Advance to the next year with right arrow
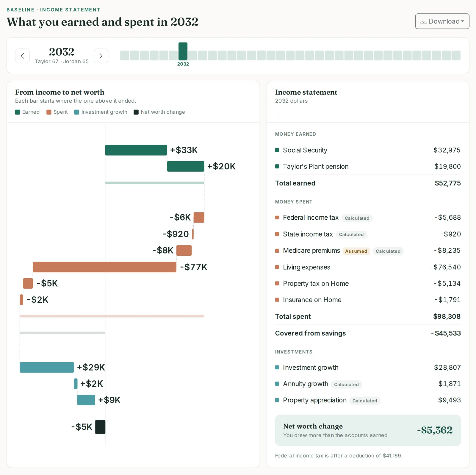 point(101,56)
